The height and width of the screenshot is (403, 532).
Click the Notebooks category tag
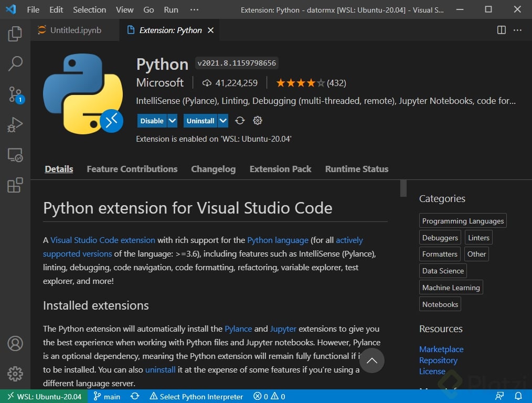pos(440,304)
